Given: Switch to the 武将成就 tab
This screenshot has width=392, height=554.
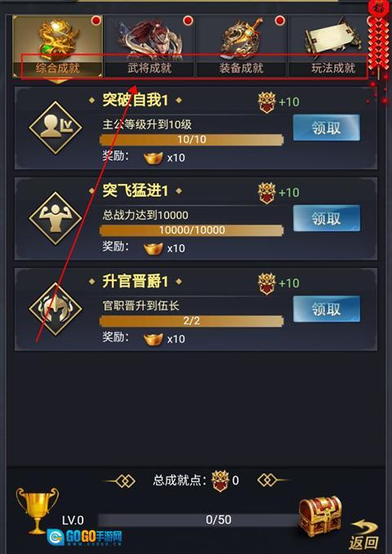Looking at the screenshot, I should click(x=149, y=47).
